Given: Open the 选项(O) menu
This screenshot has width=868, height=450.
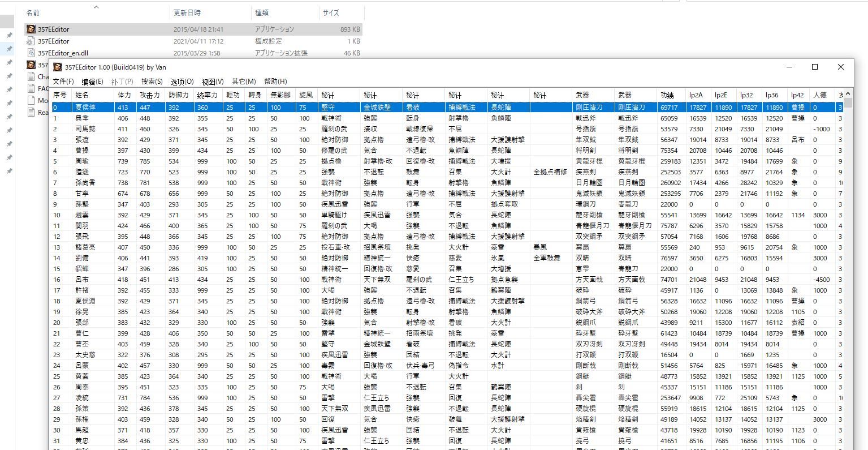Looking at the screenshot, I should (x=182, y=81).
